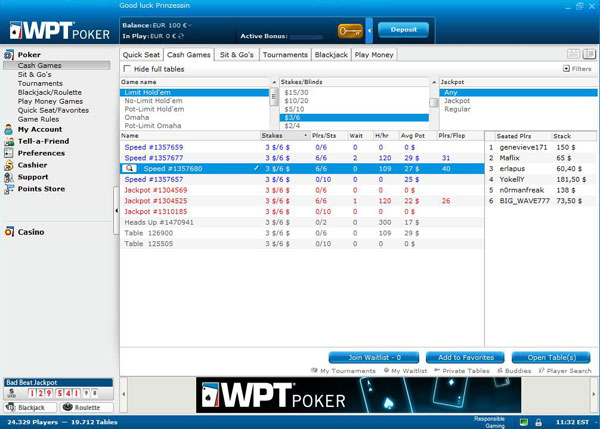Click the Bad Beat Jackpot USD coin icon
The image size is (600, 429).
click(11, 393)
